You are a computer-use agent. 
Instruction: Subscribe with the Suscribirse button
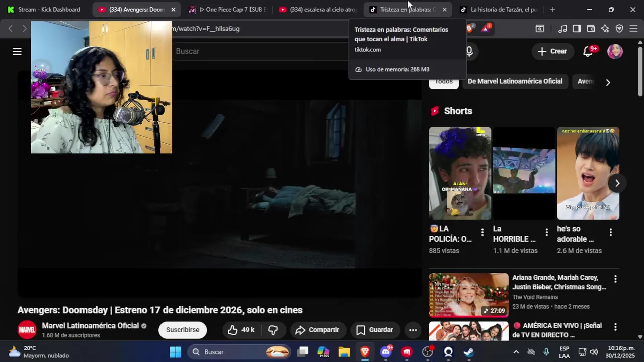[183, 330]
